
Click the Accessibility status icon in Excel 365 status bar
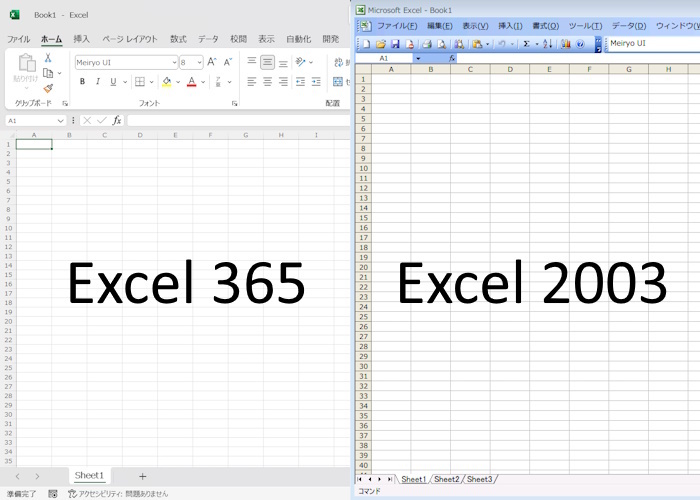[72, 494]
